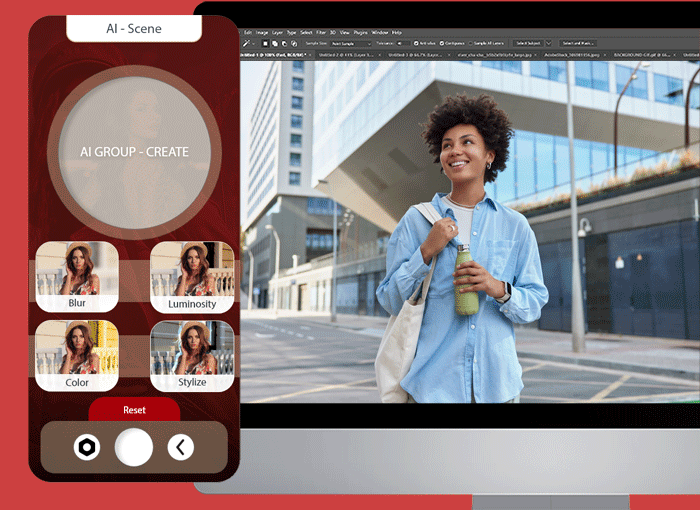Click the Select and Mask button
The image size is (700, 510).
click(578, 43)
